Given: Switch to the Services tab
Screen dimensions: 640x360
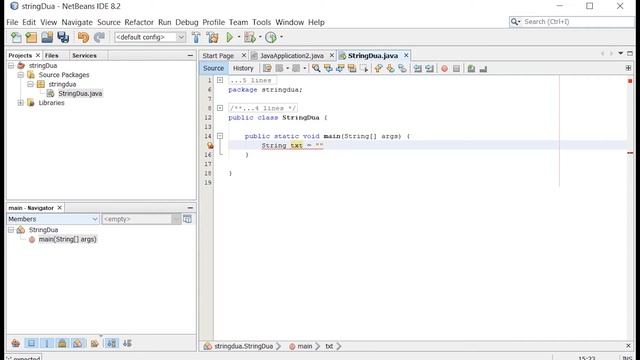Looking at the screenshot, I should (84, 56).
